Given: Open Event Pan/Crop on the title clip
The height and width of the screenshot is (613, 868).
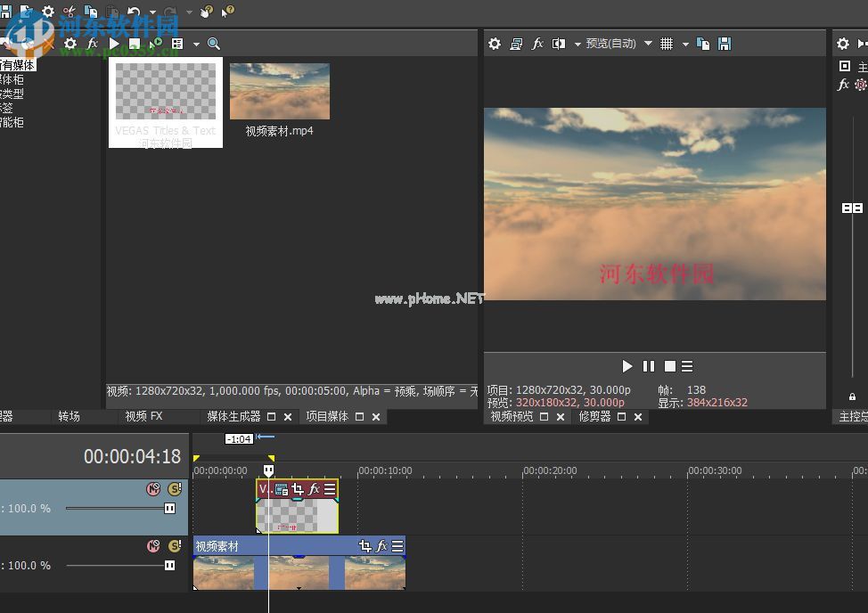Looking at the screenshot, I should coord(298,489).
